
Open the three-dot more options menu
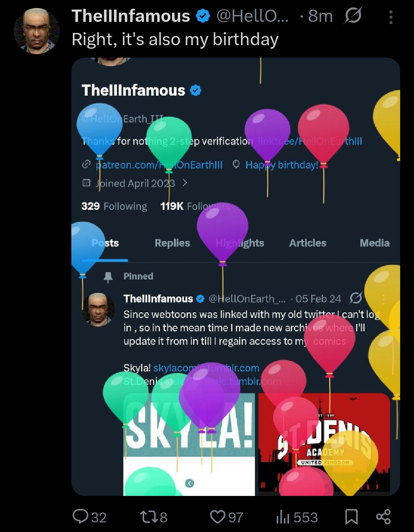click(x=391, y=17)
